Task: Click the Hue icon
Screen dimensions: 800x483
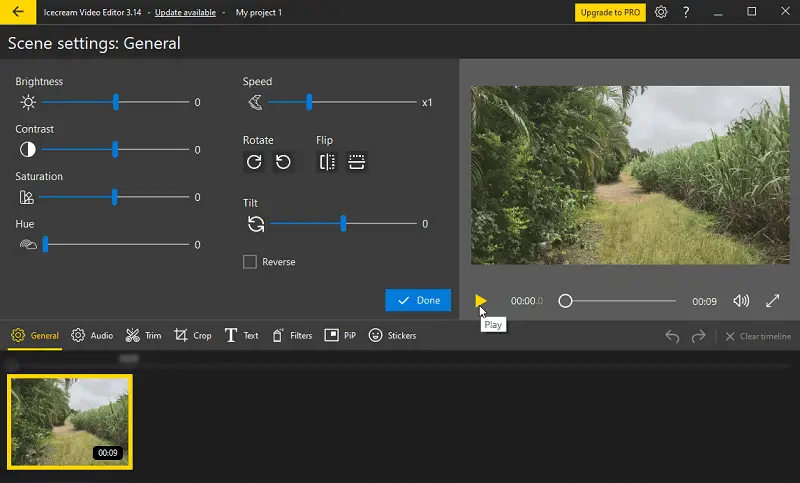Action: coord(28,245)
